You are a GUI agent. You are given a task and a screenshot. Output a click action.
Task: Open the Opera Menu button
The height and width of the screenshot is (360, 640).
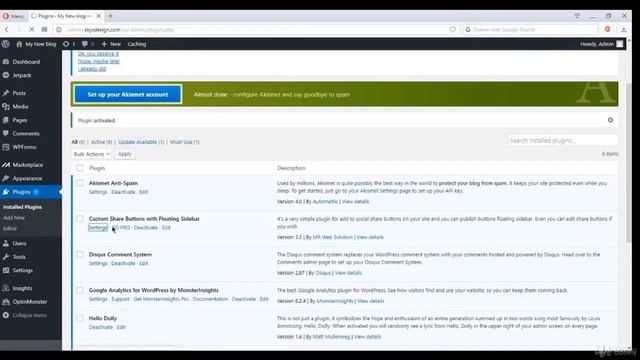click(13, 16)
